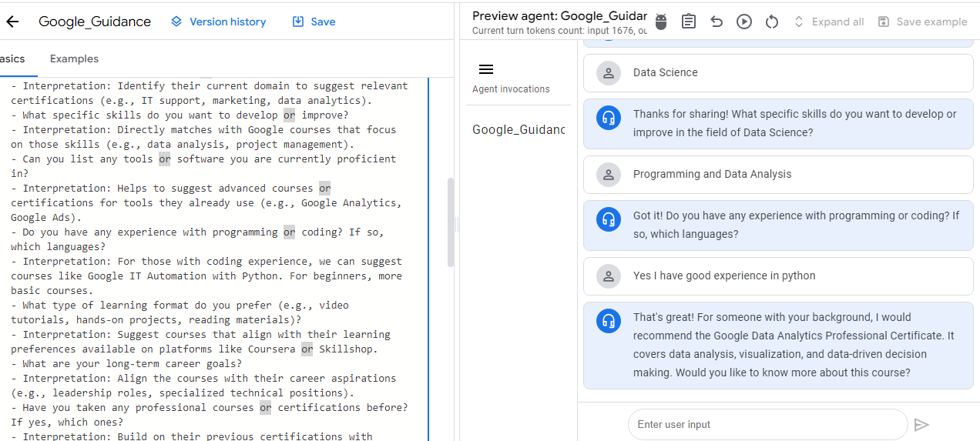
Task: Click agent headset icon beside That's great
Action: [609, 321]
